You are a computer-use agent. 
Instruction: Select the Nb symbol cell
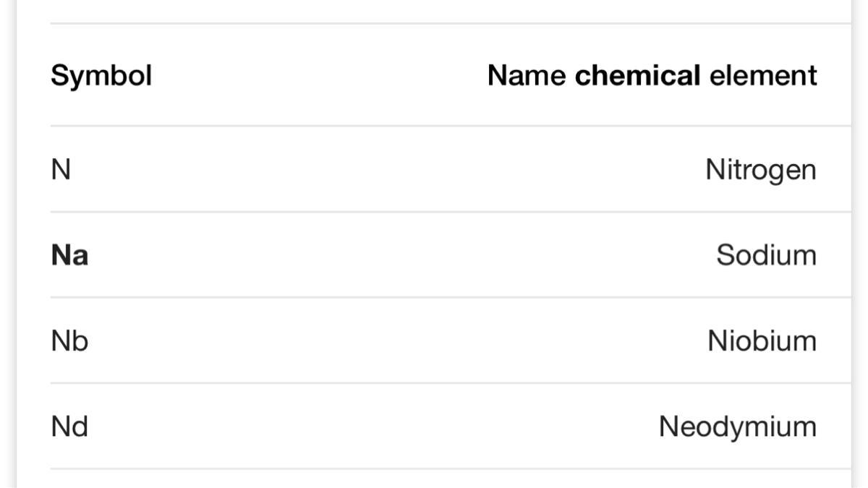[69, 341]
